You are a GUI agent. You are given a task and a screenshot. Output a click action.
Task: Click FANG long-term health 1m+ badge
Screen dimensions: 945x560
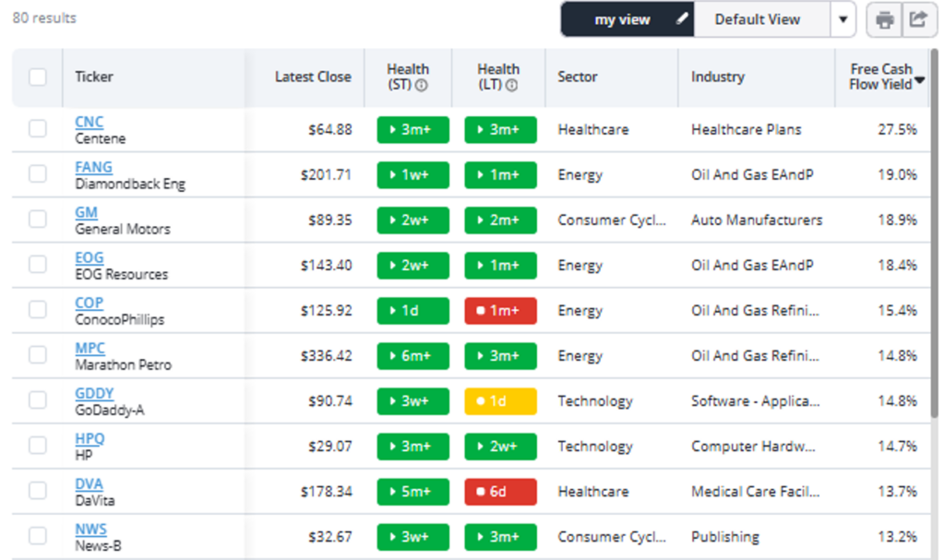click(x=500, y=174)
